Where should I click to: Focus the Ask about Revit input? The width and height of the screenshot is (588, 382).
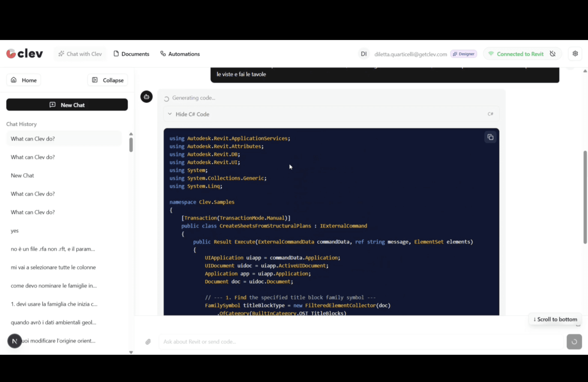coord(361,341)
